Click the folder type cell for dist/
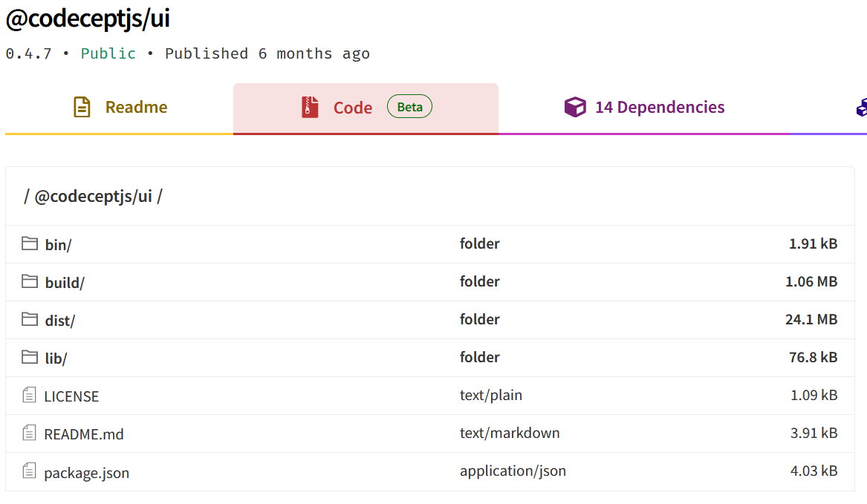Screen dimensions: 867x504 pos(480,319)
